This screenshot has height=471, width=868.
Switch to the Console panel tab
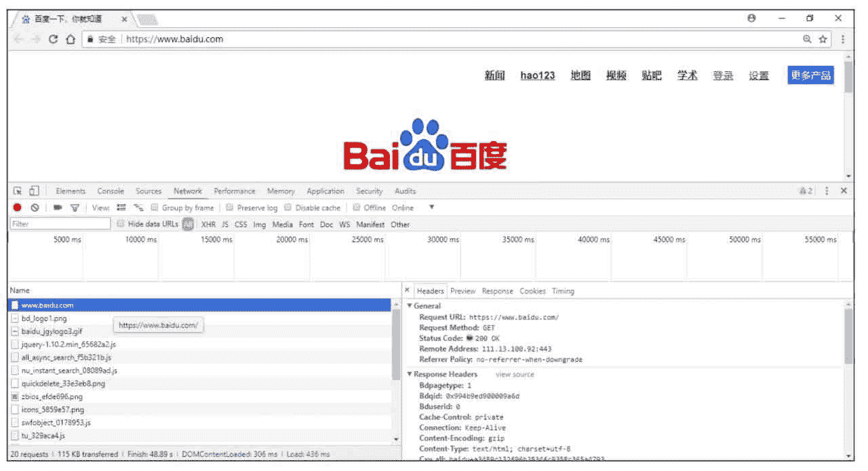click(111, 191)
